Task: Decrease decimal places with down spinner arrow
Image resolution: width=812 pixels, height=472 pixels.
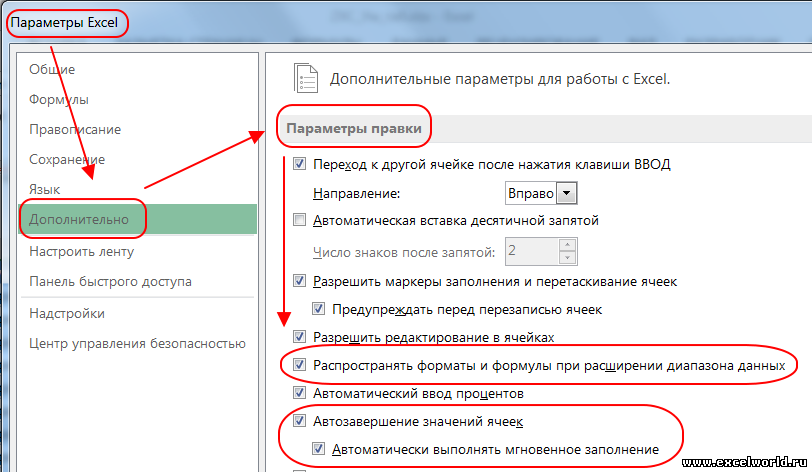Action: point(568,258)
